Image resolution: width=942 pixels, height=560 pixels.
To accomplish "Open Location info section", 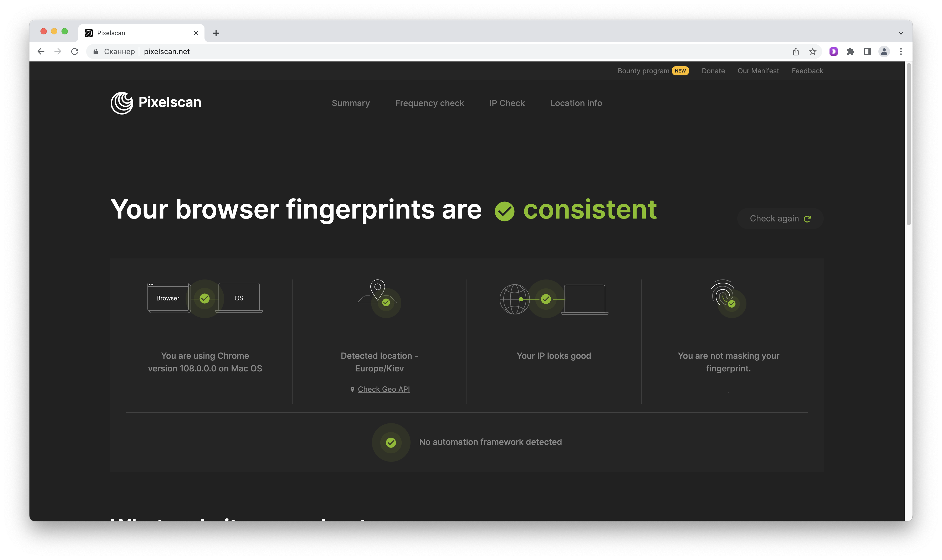I will tap(576, 103).
